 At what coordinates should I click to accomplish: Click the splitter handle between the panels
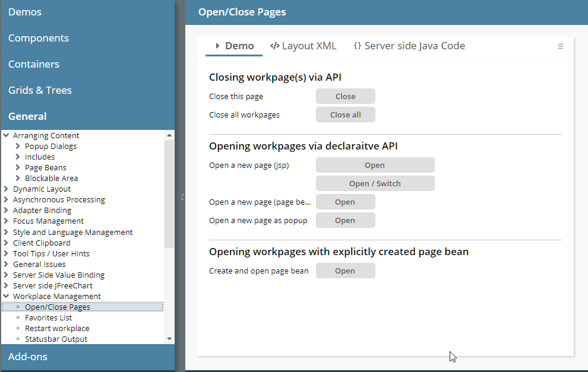[182, 196]
